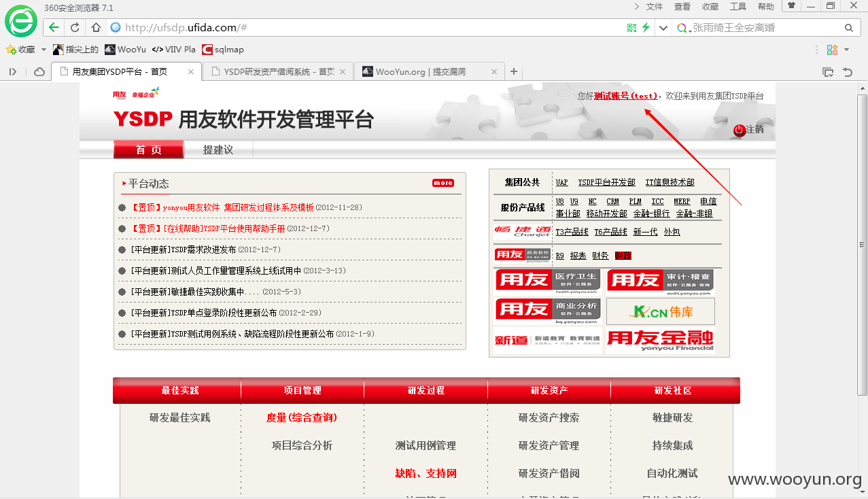Open the 文件 menu
The width and height of the screenshot is (868, 499).
click(x=655, y=6)
